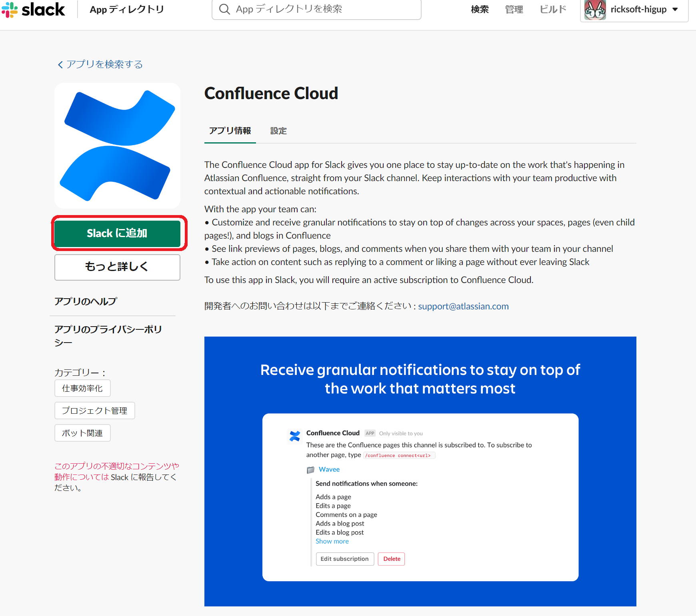696x616 pixels.
Task: Open アプリのプライバシーポリシー link
Action: 108,335
